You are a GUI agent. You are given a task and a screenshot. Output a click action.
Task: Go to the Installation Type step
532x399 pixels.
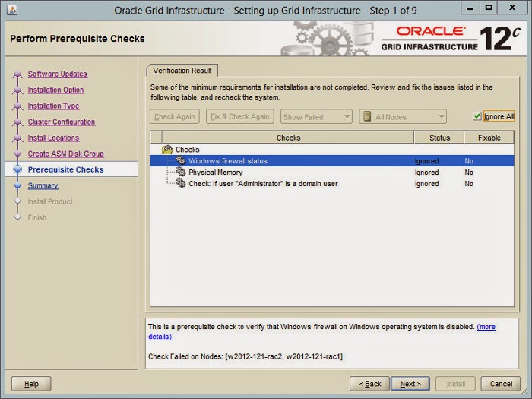coord(54,106)
